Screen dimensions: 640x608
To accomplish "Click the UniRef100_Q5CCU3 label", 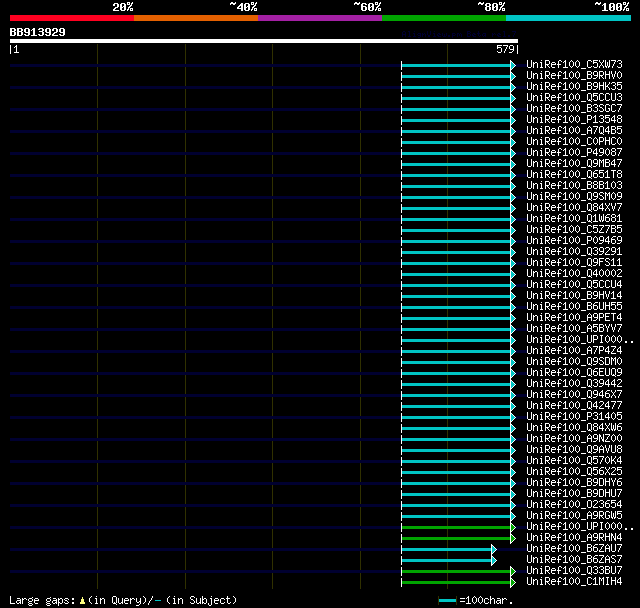I will 574,98.
